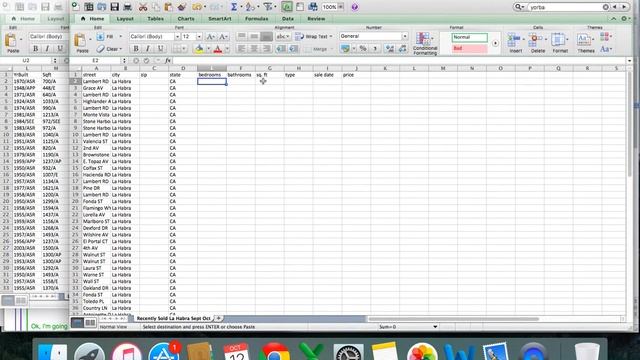
Task: Open the Charts ribbon tab
Action: (186, 19)
